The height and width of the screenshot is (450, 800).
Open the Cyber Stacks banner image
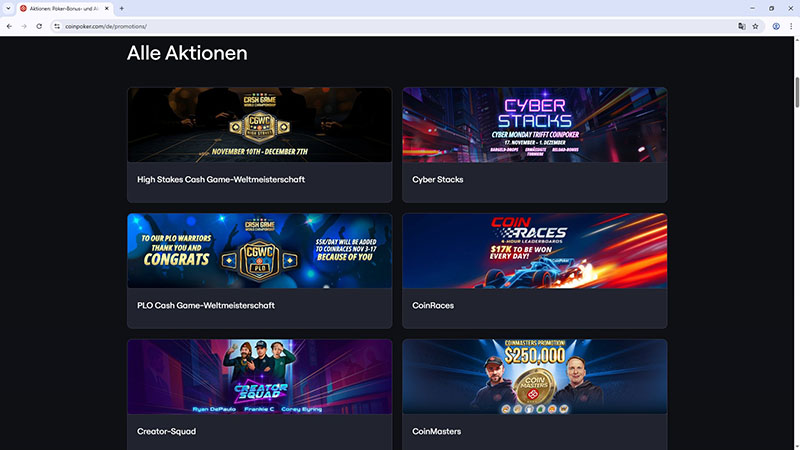(x=535, y=125)
